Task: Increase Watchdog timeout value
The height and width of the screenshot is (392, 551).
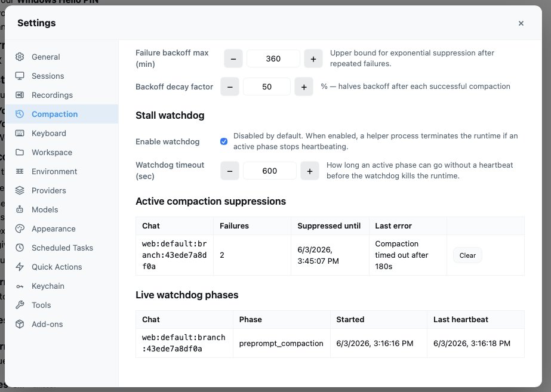Action: tap(310, 171)
